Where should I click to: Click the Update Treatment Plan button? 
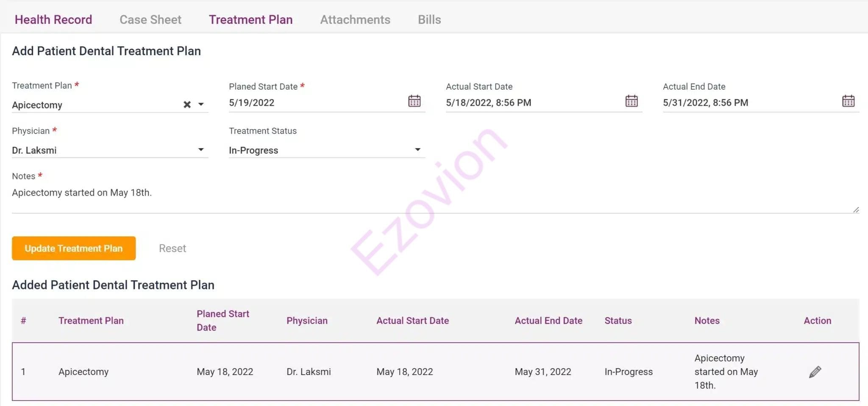[74, 248]
